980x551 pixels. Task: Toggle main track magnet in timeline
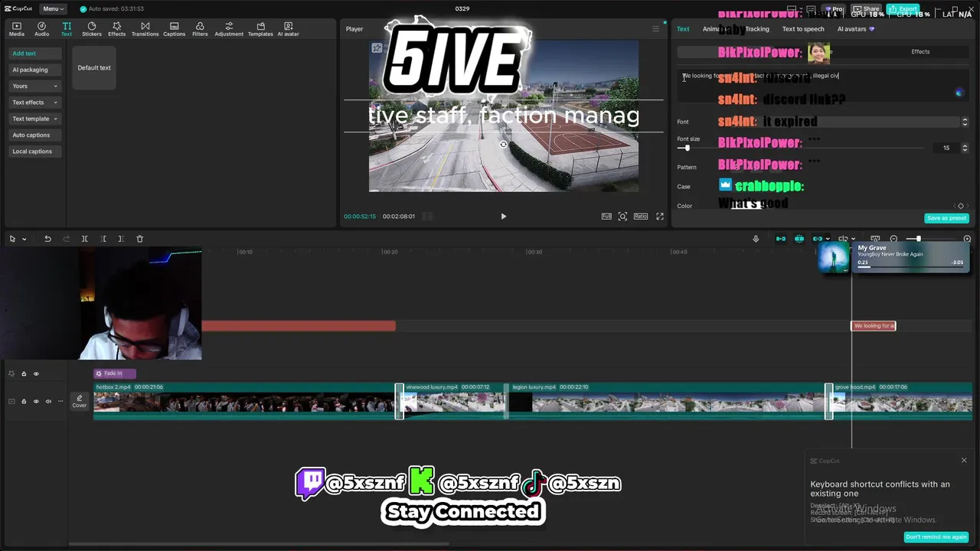pyautogui.click(x=780, y=239)
